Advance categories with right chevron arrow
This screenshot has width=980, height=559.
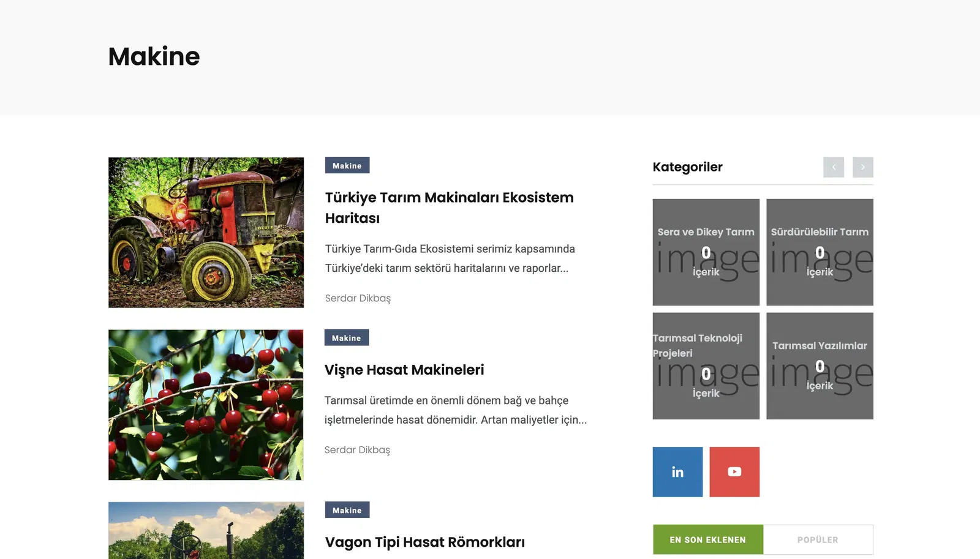[x=862, y=167]
